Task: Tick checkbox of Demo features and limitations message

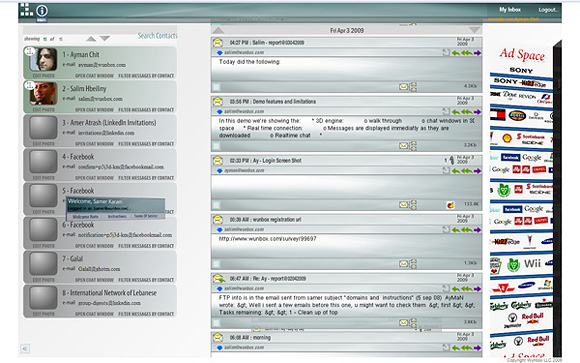Action: (217, 146)
